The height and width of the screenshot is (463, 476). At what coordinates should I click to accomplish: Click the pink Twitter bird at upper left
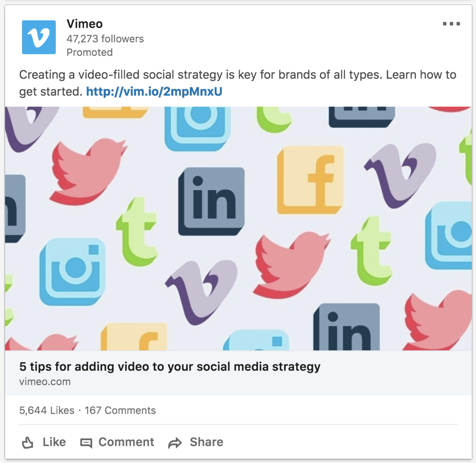pos(88,172)
